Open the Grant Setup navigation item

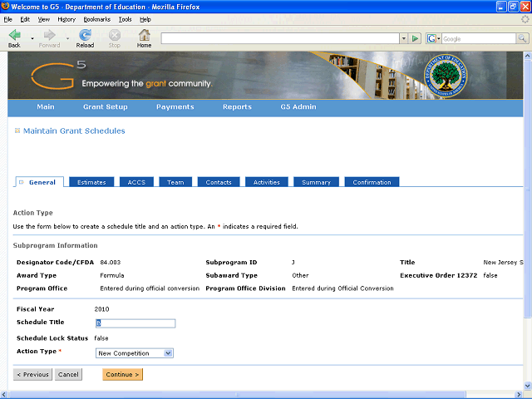tap(106, 107)
